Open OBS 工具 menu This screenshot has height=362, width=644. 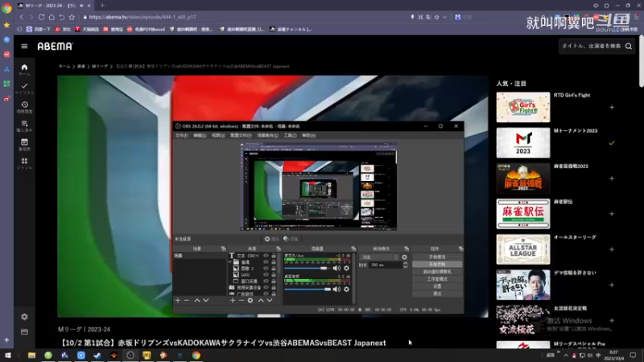coord(290,135)
